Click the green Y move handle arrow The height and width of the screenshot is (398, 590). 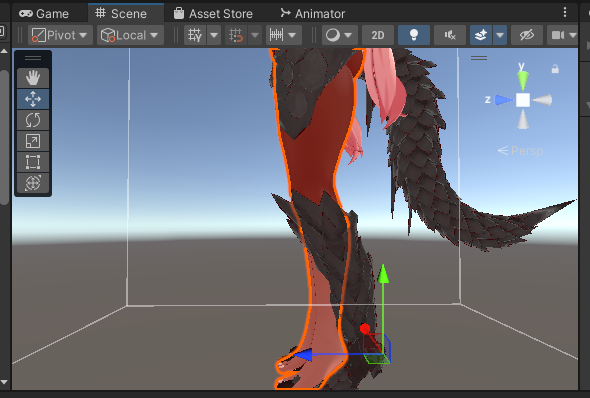[x=383, y=274]
